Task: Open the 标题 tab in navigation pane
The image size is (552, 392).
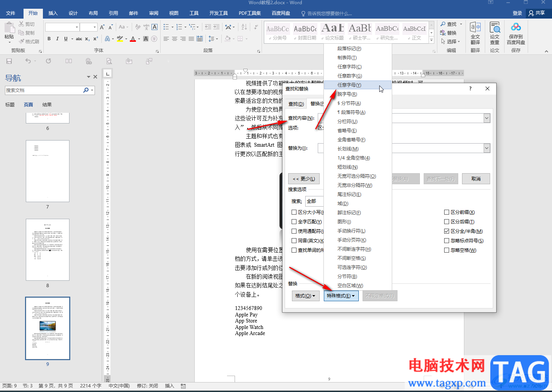Action: point(10,105)
